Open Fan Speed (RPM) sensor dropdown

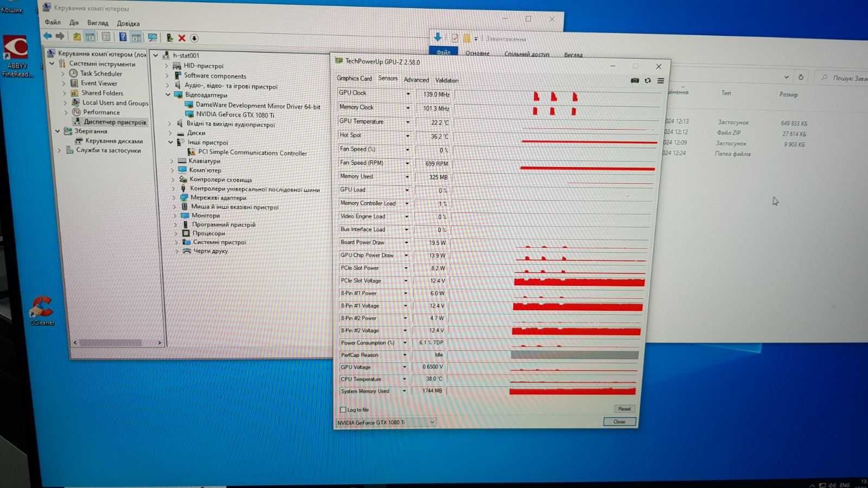(407, 163)
